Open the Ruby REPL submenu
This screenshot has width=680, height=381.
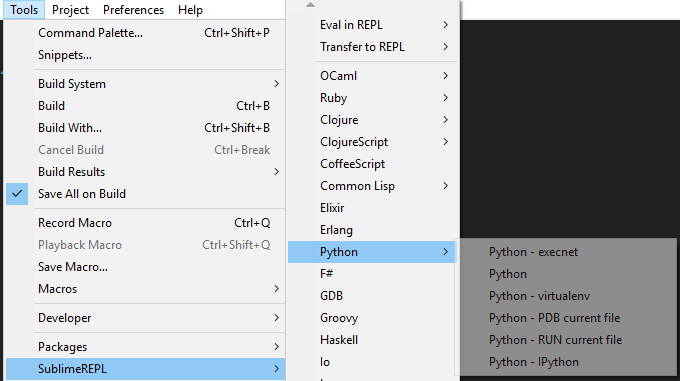pos(372,98)
